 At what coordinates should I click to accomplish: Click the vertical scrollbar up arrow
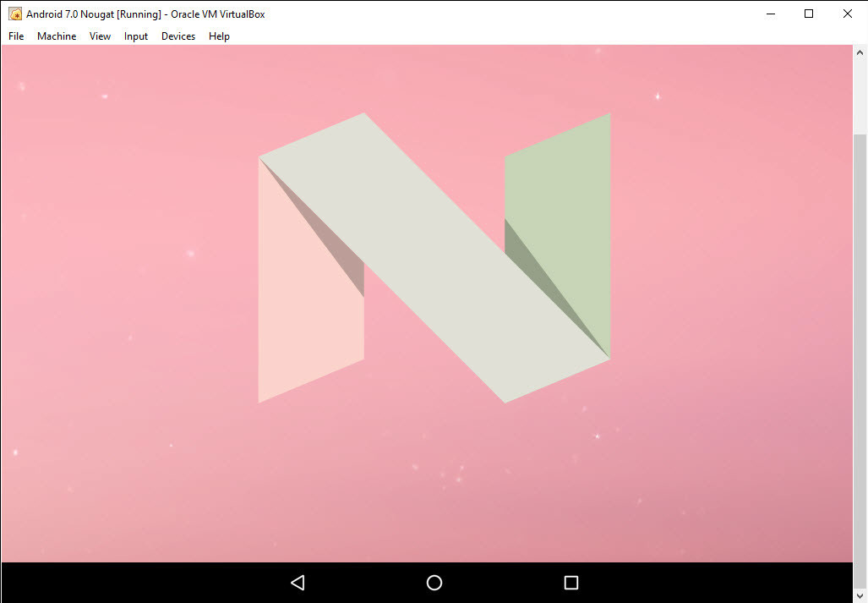point(860,52)
